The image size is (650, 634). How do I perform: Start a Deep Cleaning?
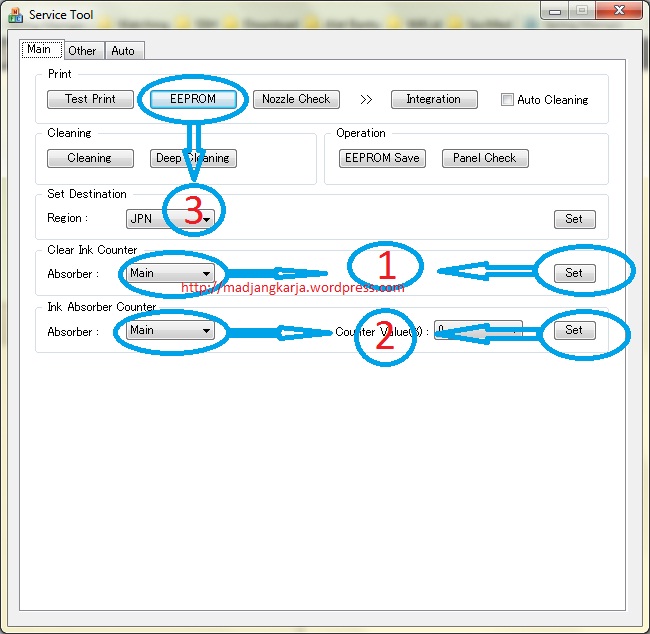193,158
